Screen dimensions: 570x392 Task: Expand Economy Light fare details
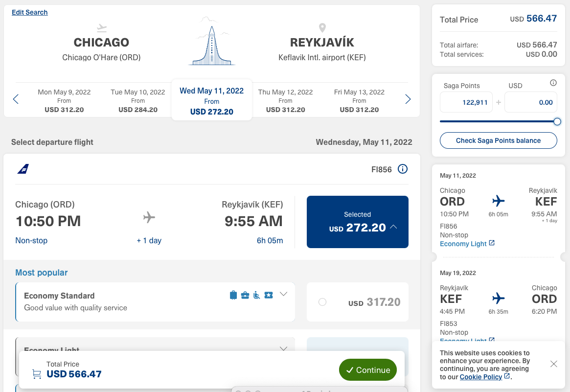tap(283, 349)
